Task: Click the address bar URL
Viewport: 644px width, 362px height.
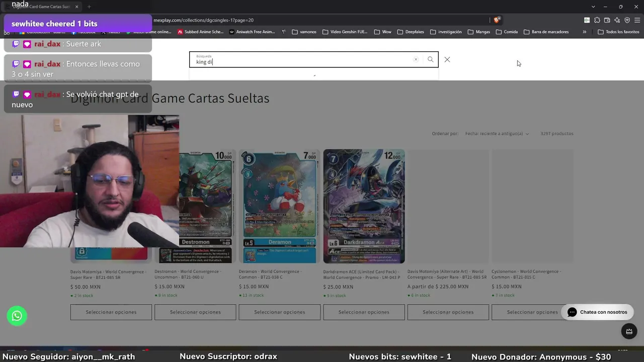Action: tap(203, 20)
